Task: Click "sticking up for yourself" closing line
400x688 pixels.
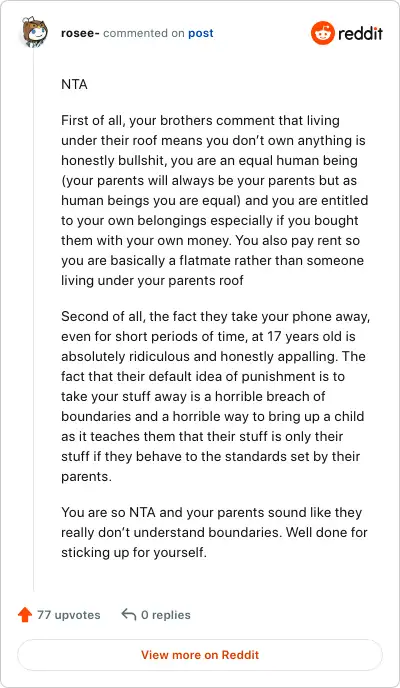Action: point(134,552)
